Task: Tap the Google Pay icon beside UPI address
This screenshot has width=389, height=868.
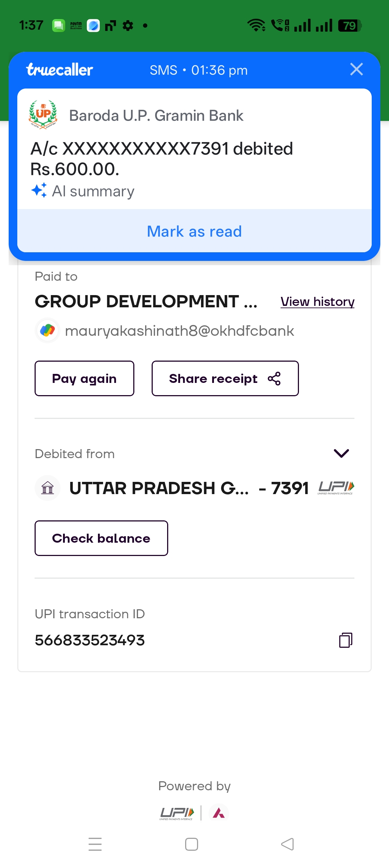Action: (x=48, y=330)
